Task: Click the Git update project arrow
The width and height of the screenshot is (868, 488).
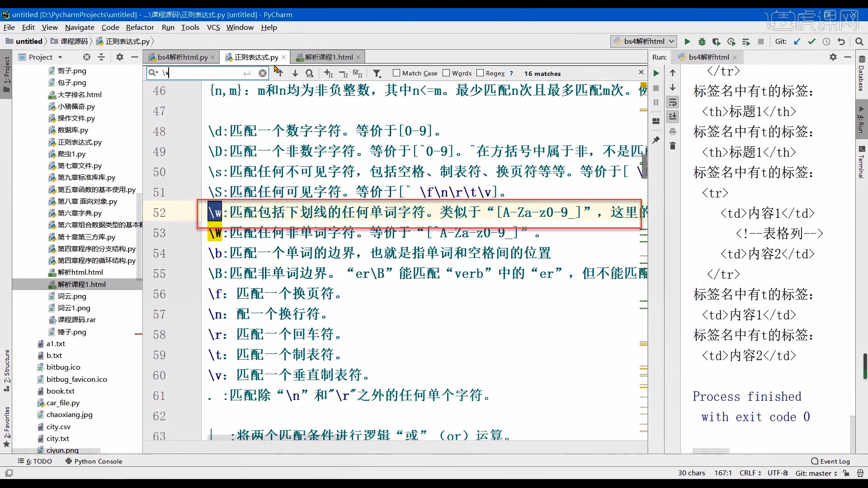Action: 797,42
